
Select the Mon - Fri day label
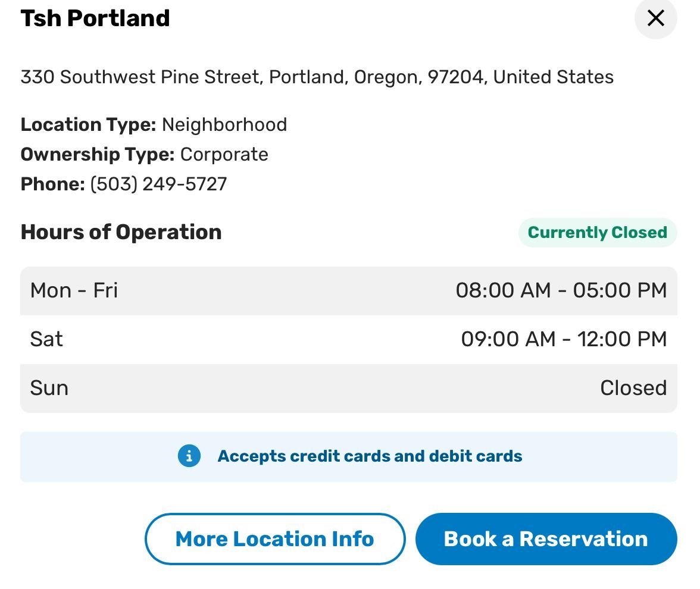click(x=74, y=290)
